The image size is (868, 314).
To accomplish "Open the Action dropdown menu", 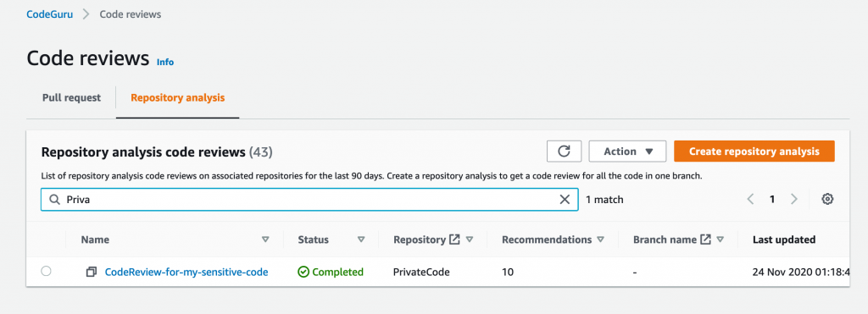I will click(628, 151).
